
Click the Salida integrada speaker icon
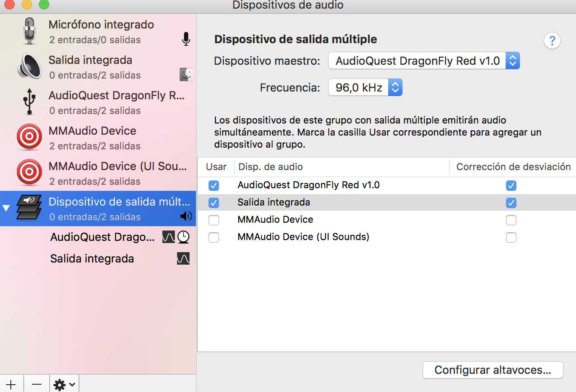(x=29, y=66)
